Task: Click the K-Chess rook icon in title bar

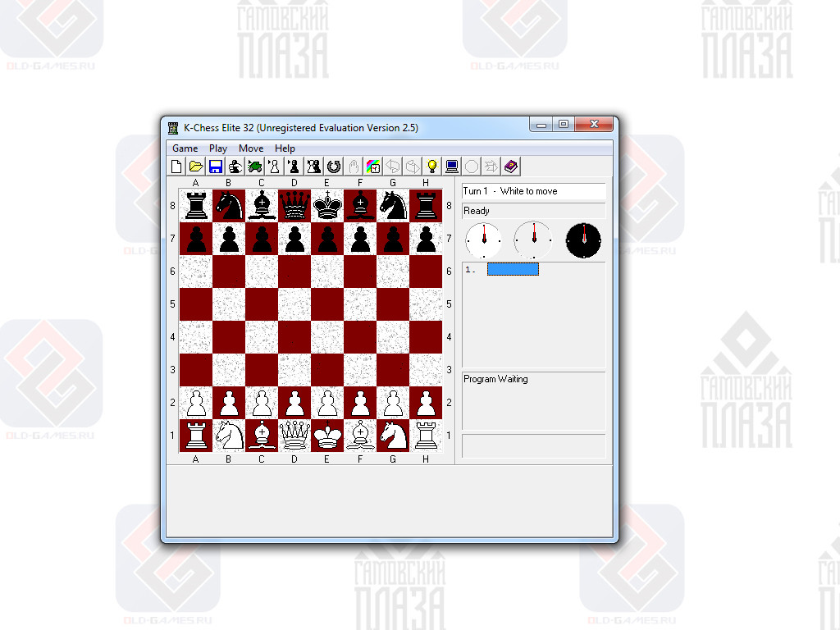Action: click(x=173, y=128)
